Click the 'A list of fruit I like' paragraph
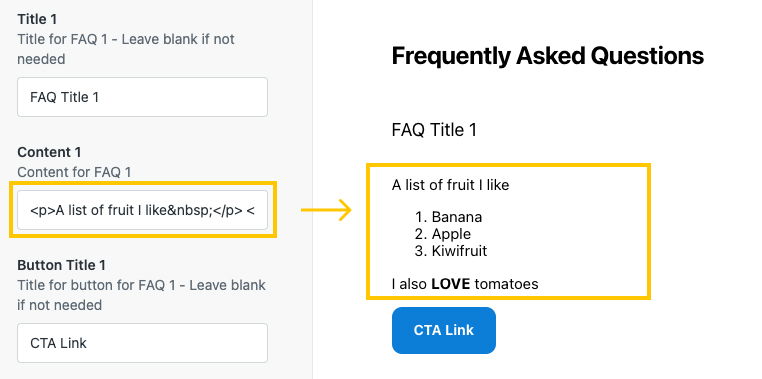Viewport: 762px width, 379px height. (450, 185)
